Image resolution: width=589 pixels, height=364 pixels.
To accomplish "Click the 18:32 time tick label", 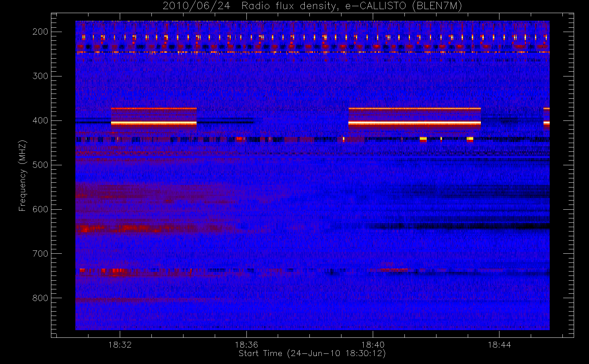I will (x=120, y=345).
